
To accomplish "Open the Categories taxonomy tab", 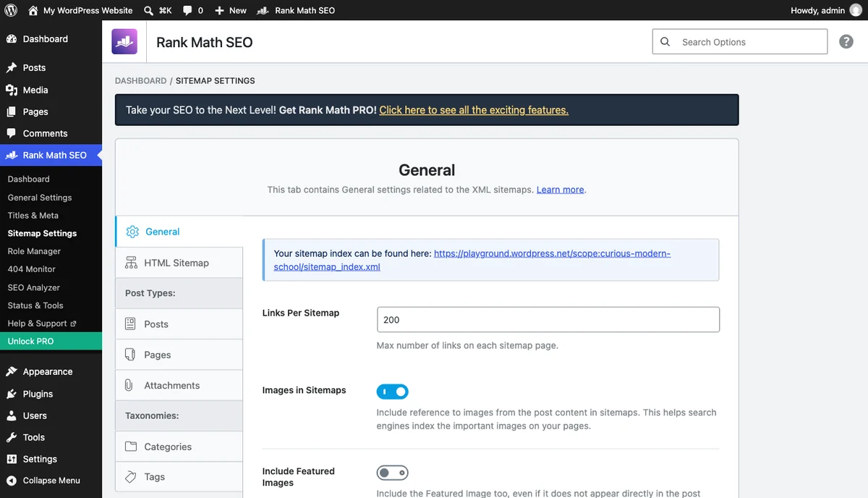I will point(179,447).
